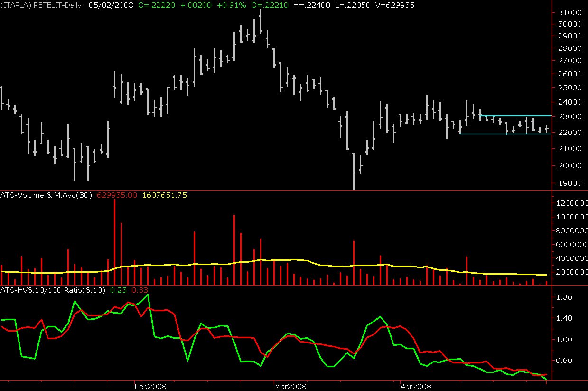Click the Mar2008 label on time axis

point(289,386)
